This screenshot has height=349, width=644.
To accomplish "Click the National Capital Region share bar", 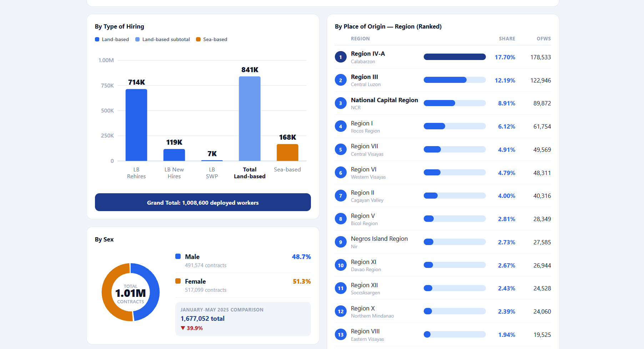I will point(455,103).
